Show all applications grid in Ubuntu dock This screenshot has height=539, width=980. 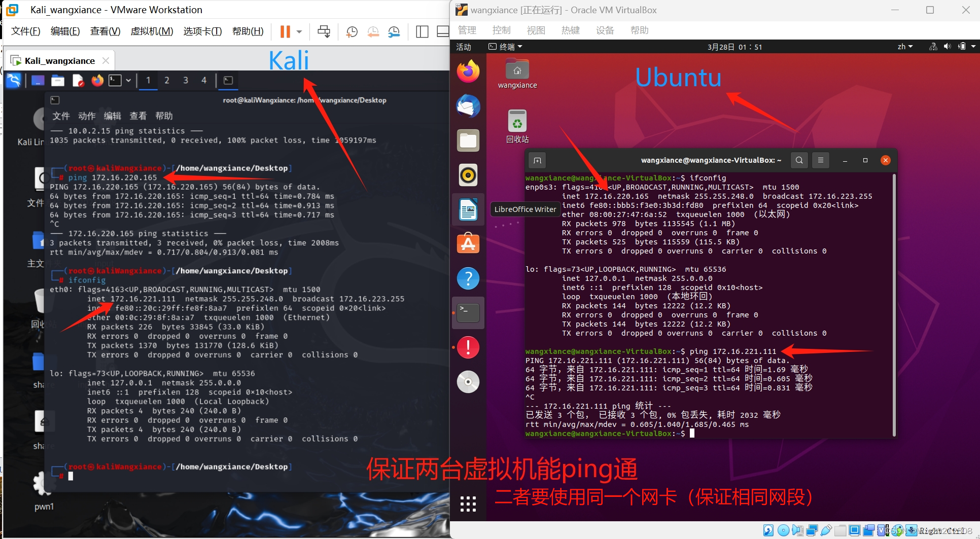[x=468, y=504]
